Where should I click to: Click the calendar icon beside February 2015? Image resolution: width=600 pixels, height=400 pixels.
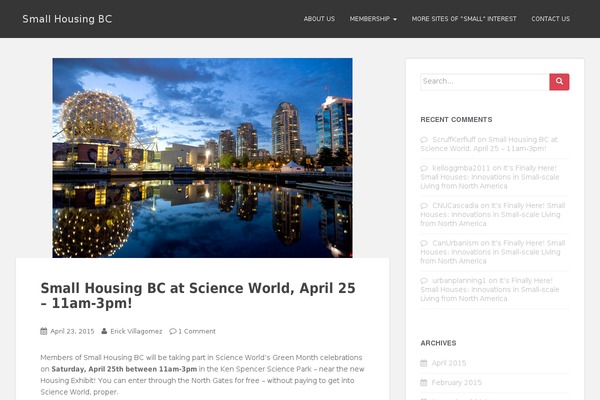point(424,382)
